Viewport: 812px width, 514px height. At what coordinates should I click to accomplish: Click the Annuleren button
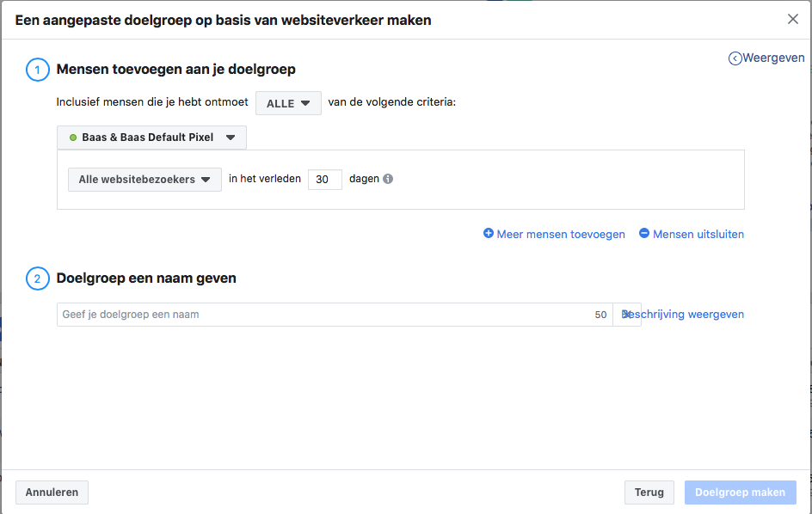point(52,493)
